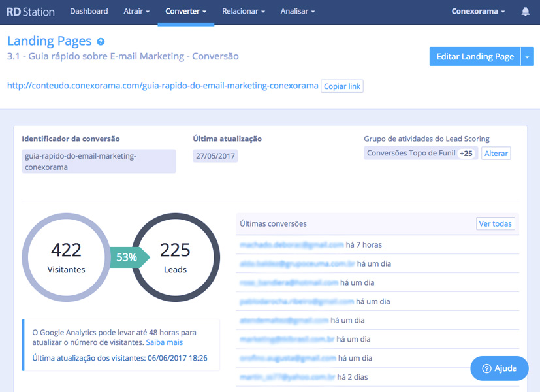Image resolution: width=540 pixels, height=392 pixels.
Task: Click the notification bell icon
Action: [526, 12]
